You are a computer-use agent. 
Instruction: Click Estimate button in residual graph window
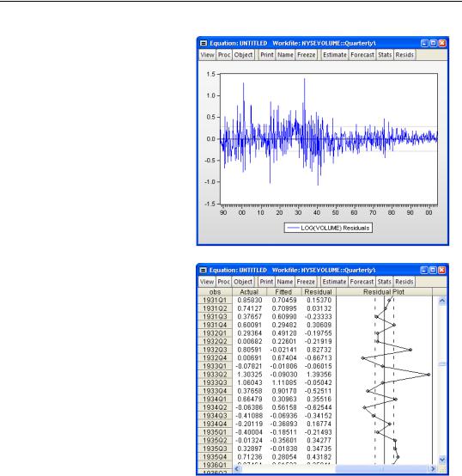(x=335, y=55)
